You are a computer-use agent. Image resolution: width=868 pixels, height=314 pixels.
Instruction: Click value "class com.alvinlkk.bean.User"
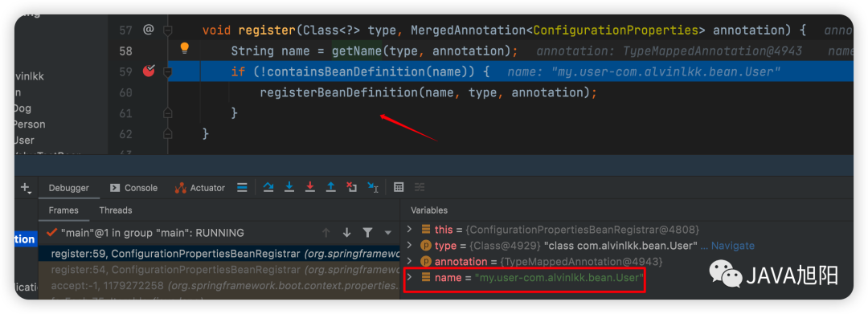click(620, 246)
